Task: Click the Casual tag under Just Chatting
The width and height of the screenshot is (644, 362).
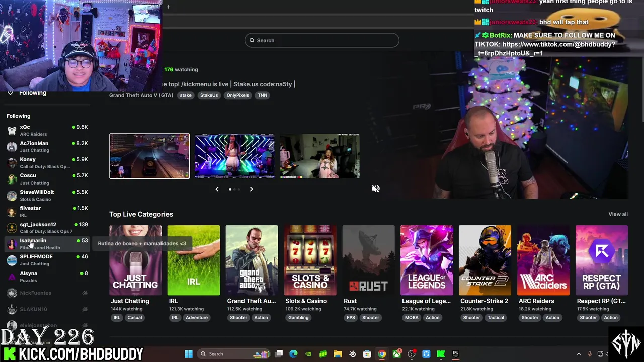Action: click(x=134, y=318)
